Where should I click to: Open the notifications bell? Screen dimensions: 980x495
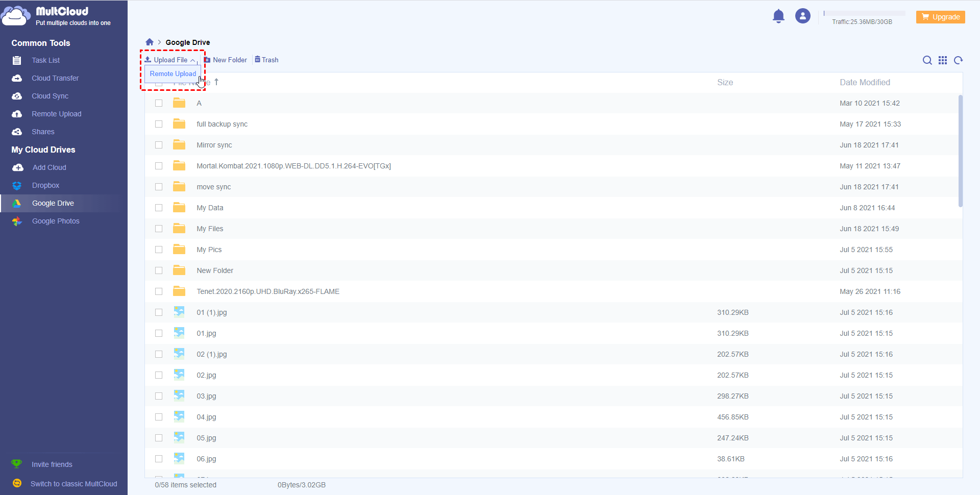point(778,16)
